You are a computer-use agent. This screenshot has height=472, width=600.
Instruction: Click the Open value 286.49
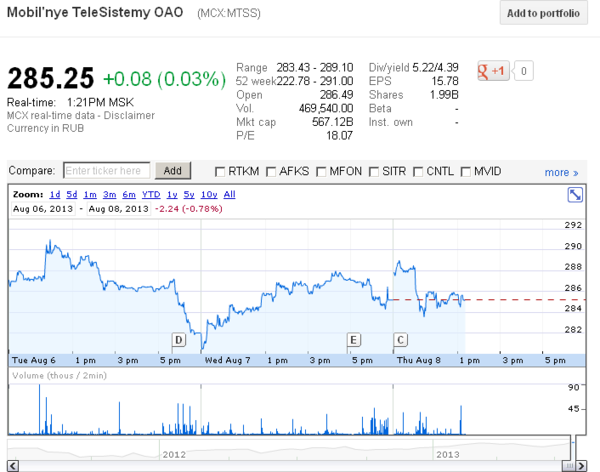coord(336,95)
